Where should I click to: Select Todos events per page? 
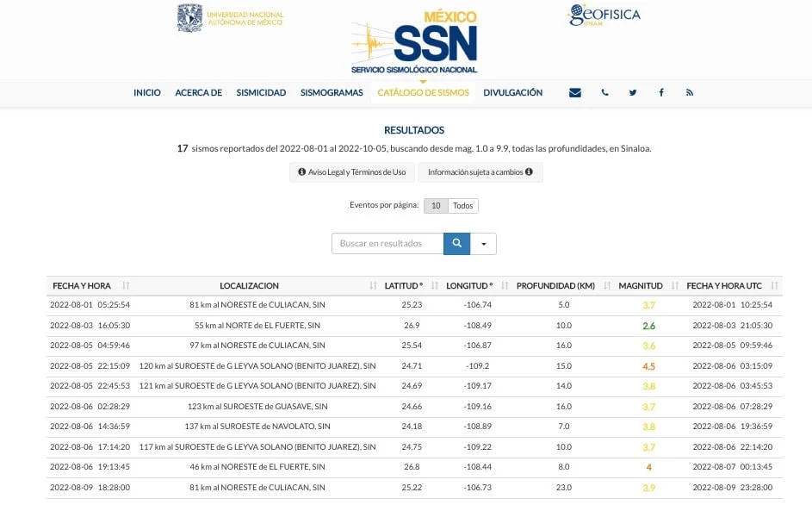coord(463,206)
